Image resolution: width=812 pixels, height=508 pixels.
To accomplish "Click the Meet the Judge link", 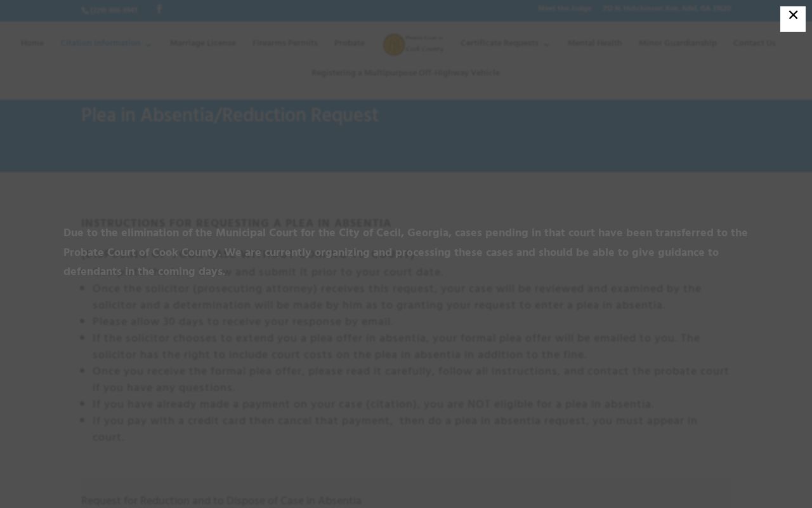I will point(565,9).
